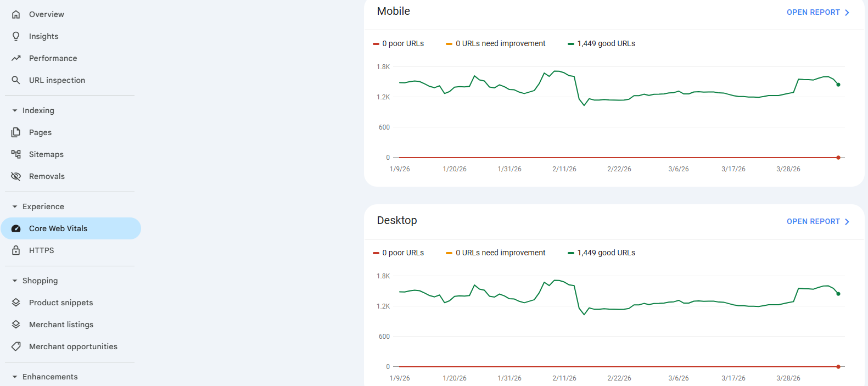
Task: Click the HTTPS padlock icon
Action: tap(16, 250)
